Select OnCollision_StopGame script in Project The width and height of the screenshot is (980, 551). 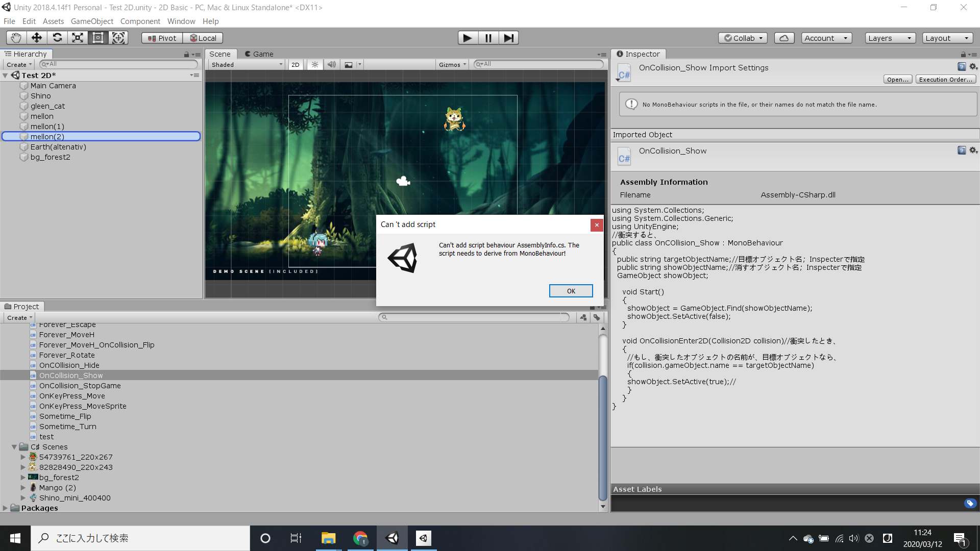click(x=80, y=386)
